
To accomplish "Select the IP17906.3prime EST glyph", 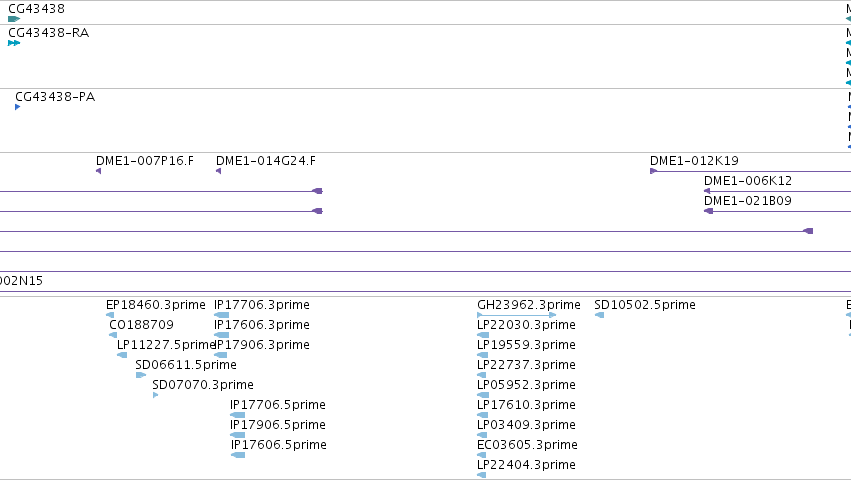I will click(220, 355).
